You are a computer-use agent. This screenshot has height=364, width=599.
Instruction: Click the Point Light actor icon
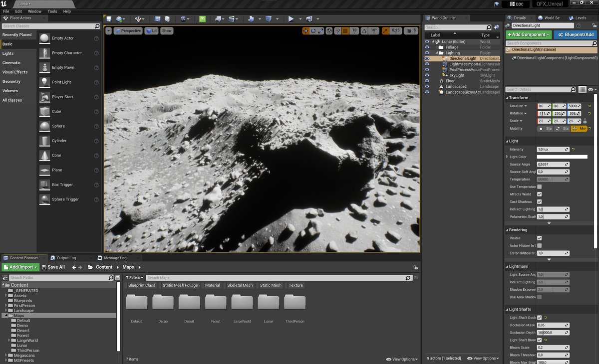(44, 82)
